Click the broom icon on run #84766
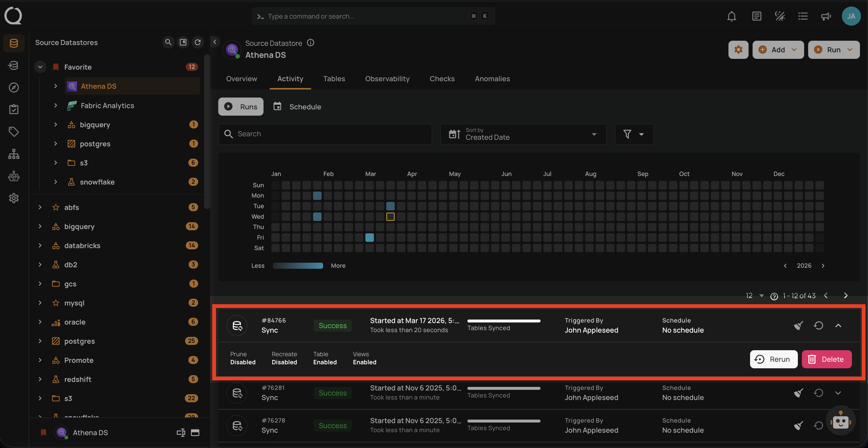 (x=798, y=325)
